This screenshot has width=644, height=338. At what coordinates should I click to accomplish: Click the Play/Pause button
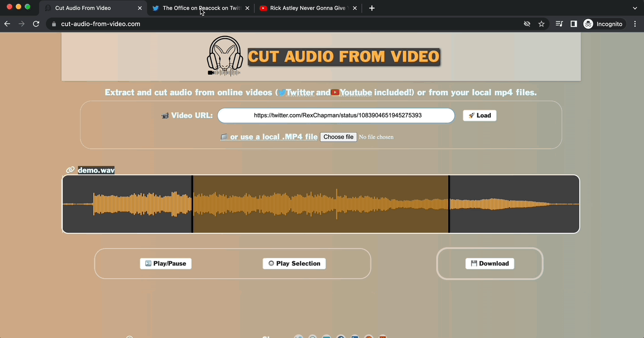(165, 263)
